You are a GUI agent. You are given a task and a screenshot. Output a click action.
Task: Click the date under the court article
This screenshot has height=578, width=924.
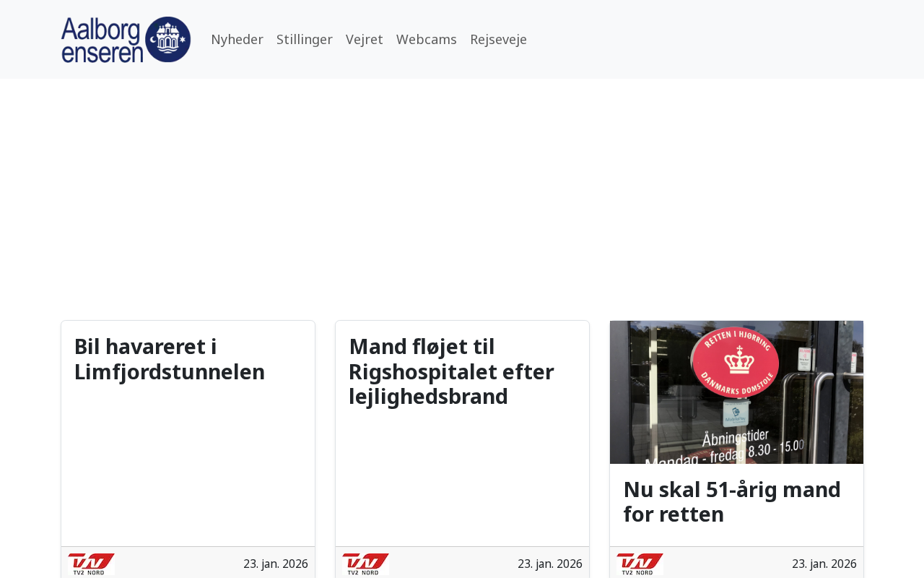[x=824, y=564]
